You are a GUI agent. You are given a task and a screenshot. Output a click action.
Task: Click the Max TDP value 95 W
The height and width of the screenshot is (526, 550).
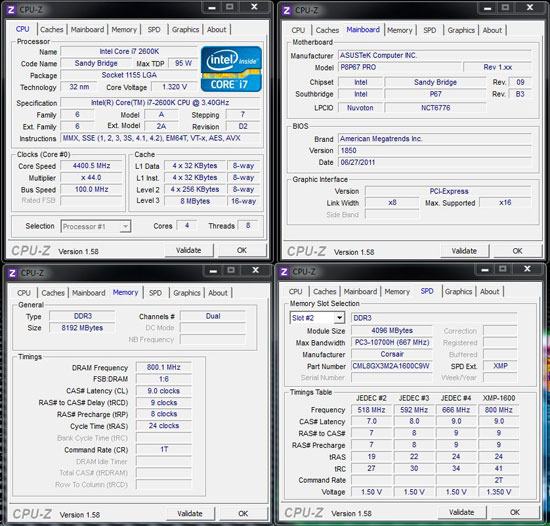point(183,63)
